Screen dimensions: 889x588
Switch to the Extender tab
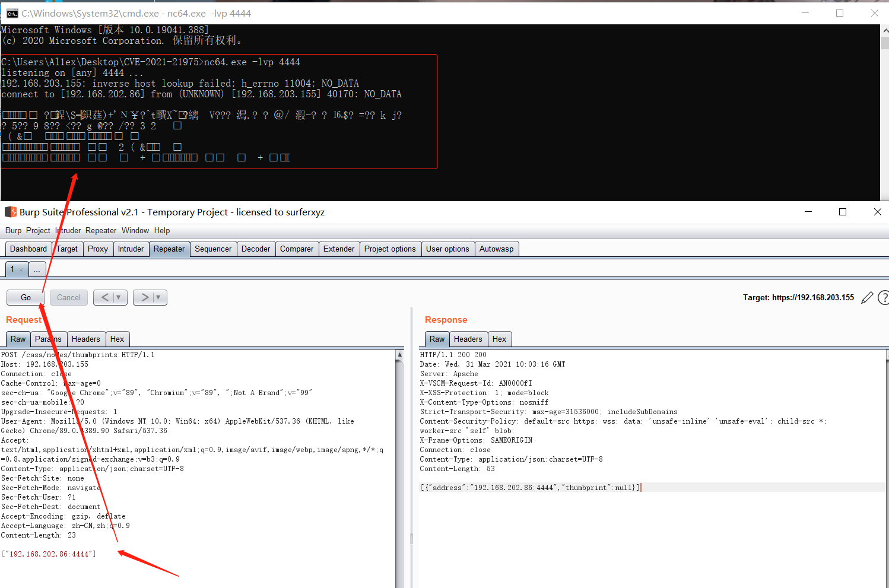tap(339, 249)
